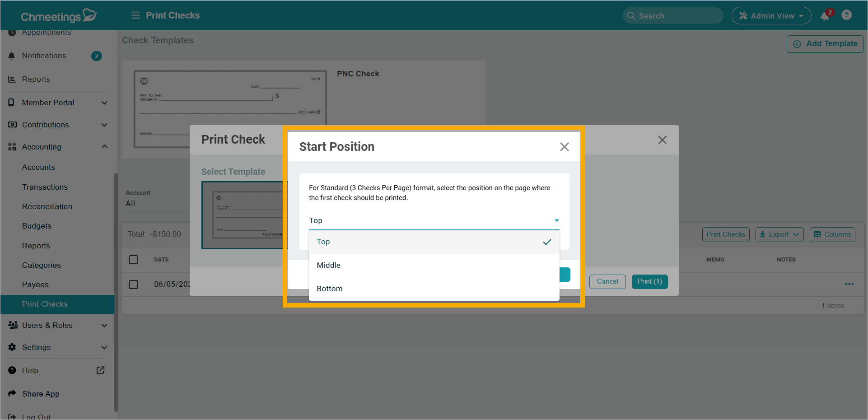Collapse the Accounting menu
Image resolution: width=868 pixels, height=420 pixels.
(x=104, y=147)
